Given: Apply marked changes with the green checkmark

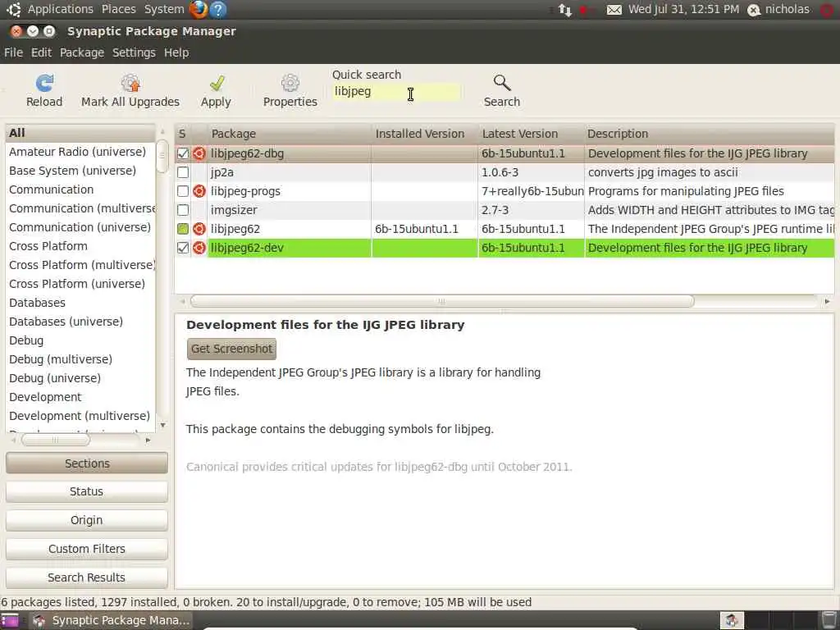Looking at the screenshot, I should click(217, 83).
